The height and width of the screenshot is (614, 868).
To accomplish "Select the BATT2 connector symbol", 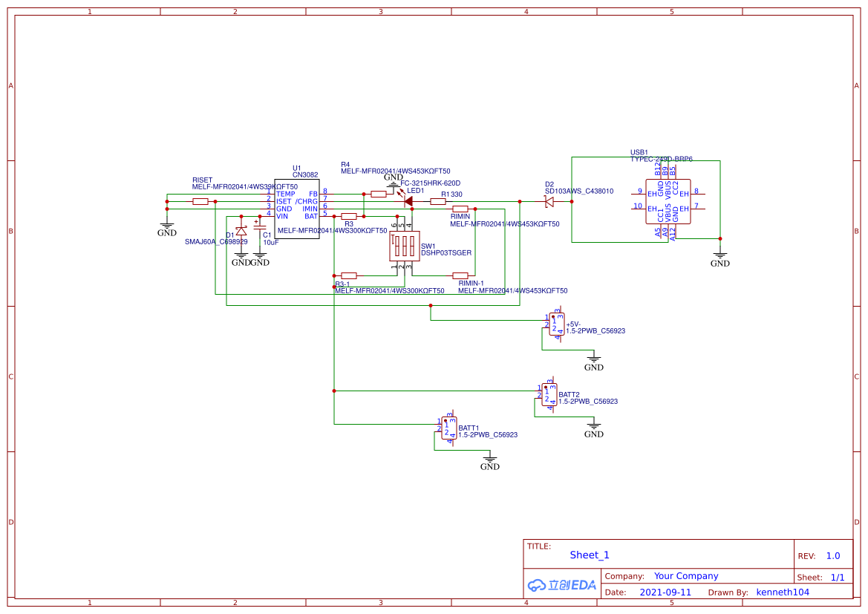I will 549,395.
